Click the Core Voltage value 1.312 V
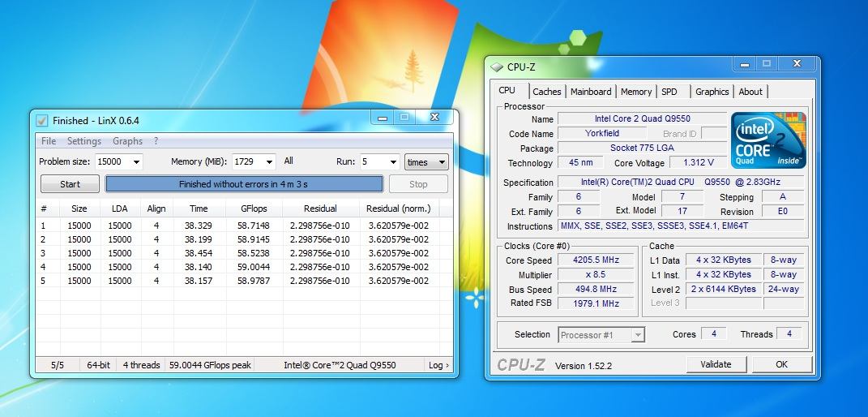This screenshot has height=417, width=868. tap(698, 162)
